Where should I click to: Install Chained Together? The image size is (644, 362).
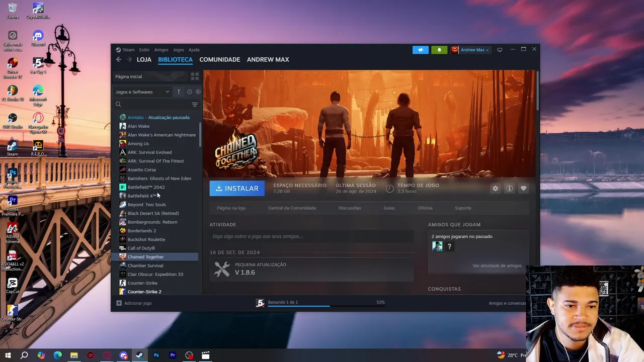[237, 188]
